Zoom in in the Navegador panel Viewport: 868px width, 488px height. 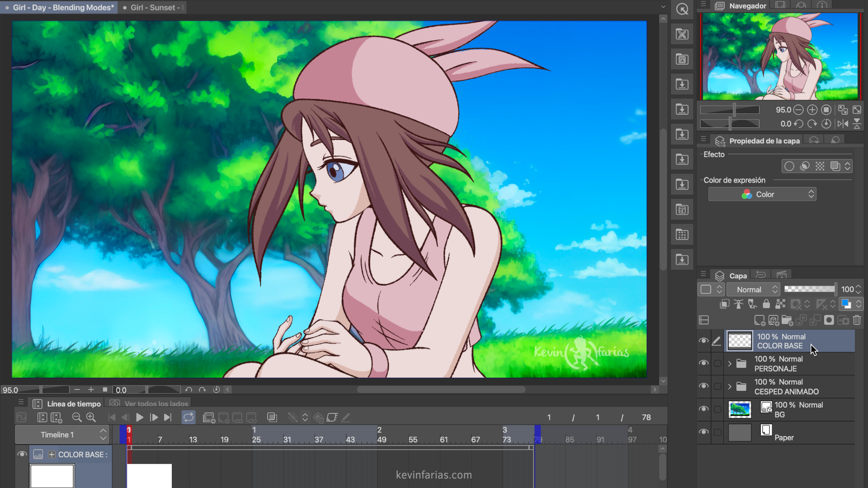point(812,110)
